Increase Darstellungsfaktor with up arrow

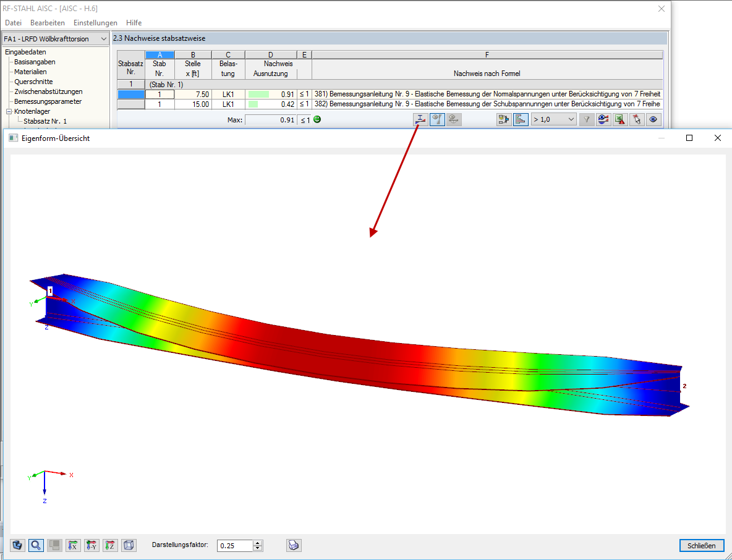coord(258,543)
